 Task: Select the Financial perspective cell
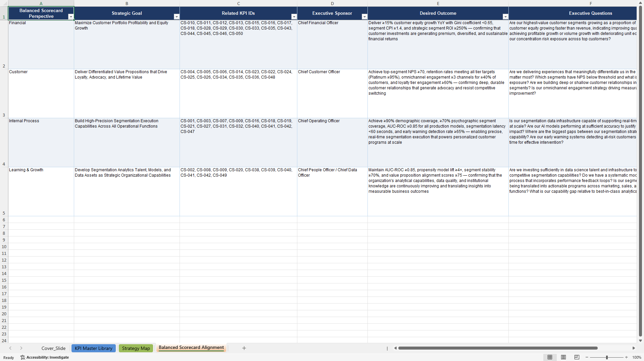point(41,44)
